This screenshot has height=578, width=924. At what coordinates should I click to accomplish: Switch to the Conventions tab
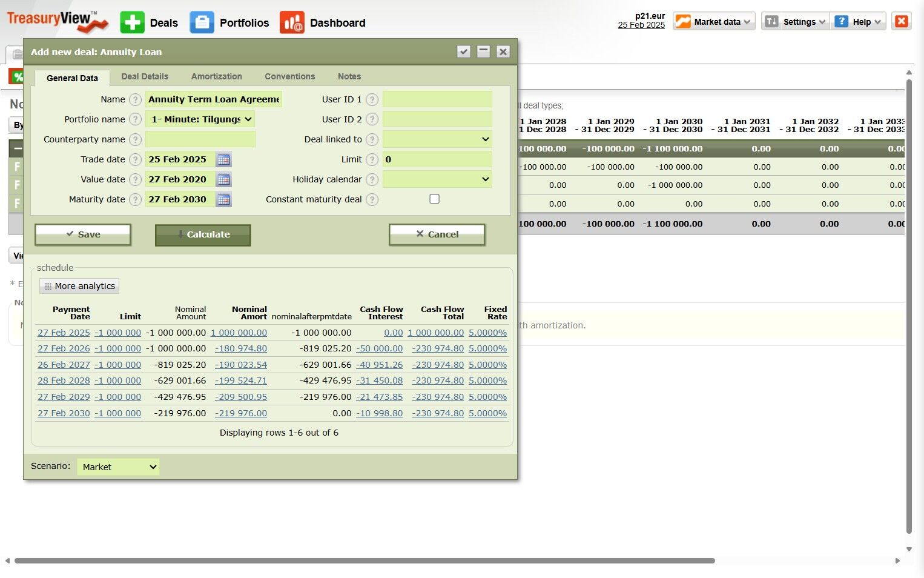point(290,76)
